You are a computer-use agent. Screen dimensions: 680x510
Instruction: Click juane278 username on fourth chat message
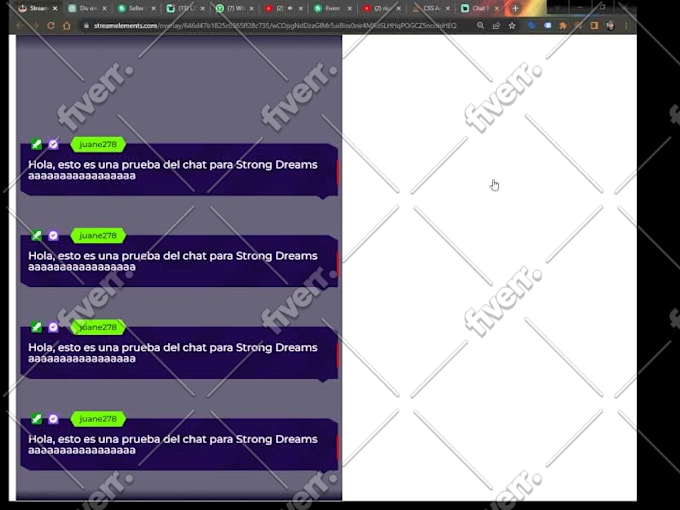click(98, 419)
